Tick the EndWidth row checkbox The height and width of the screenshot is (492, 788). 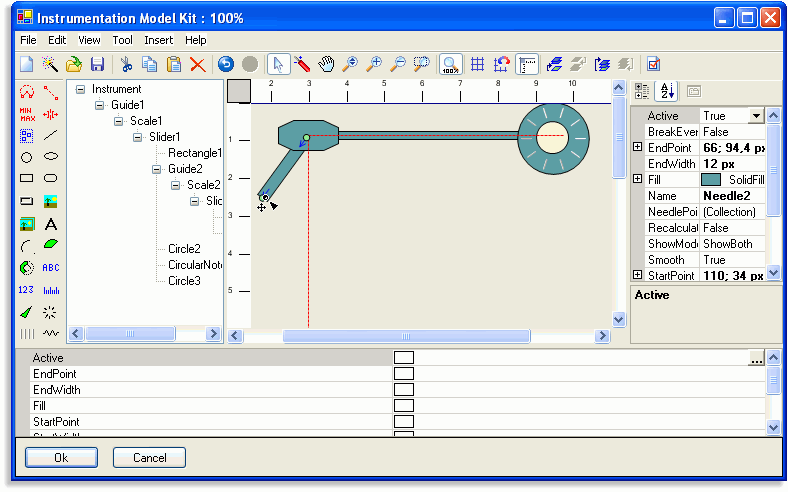tap(404, 390)
